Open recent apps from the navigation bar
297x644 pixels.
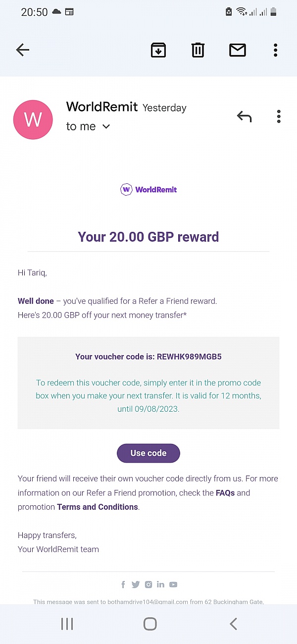pos(67,624)
